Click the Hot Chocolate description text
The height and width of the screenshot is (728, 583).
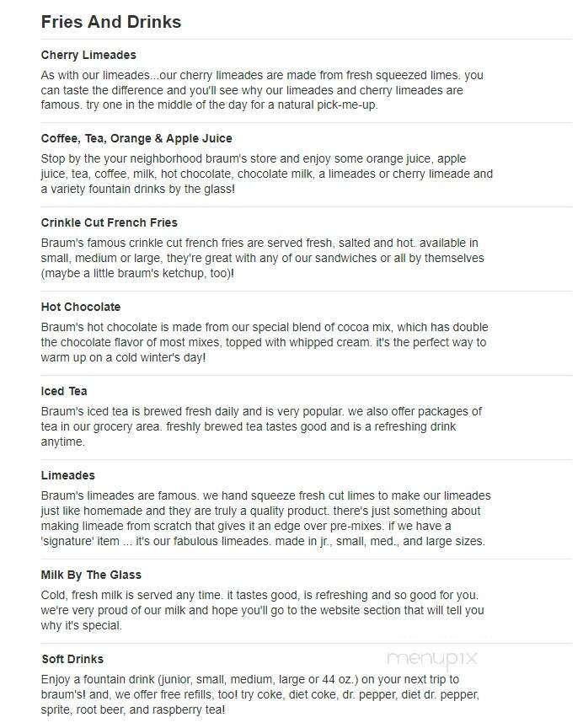(265, 343)
